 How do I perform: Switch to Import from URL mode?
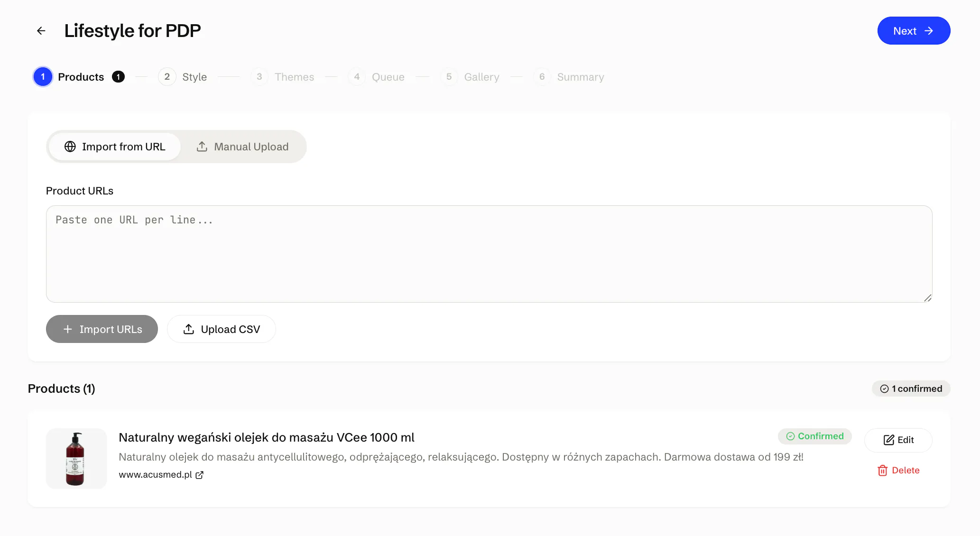point(115,147)
